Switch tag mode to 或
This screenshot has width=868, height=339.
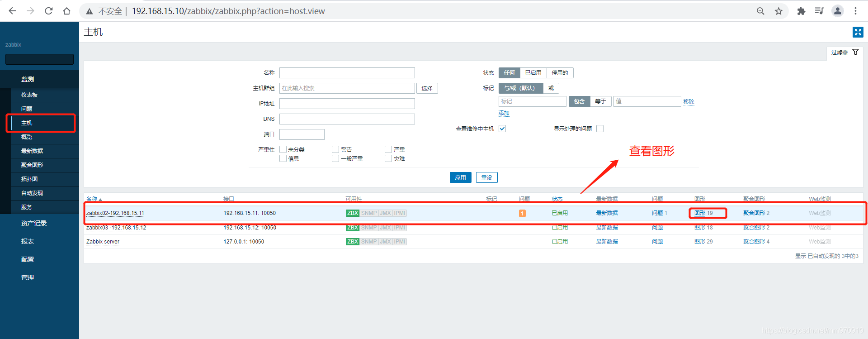point(551,88)
